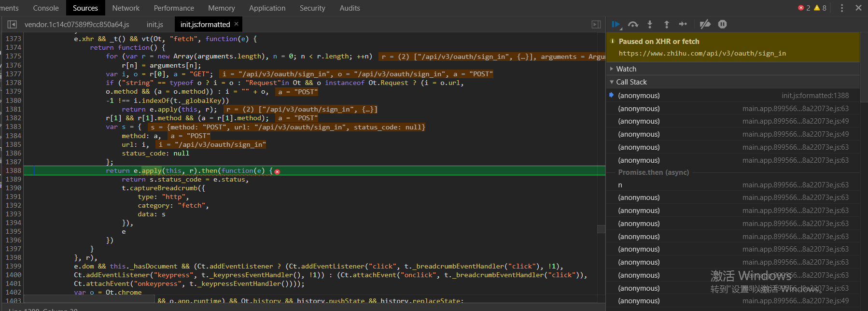Open the Performance panel
868x311 pixels.
[174, 8]
